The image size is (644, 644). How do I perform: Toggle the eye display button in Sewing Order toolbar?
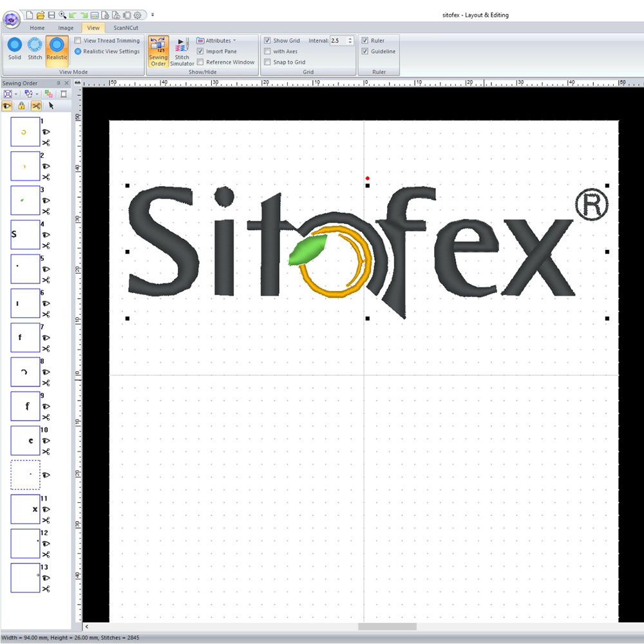click(x=7, y=106)
